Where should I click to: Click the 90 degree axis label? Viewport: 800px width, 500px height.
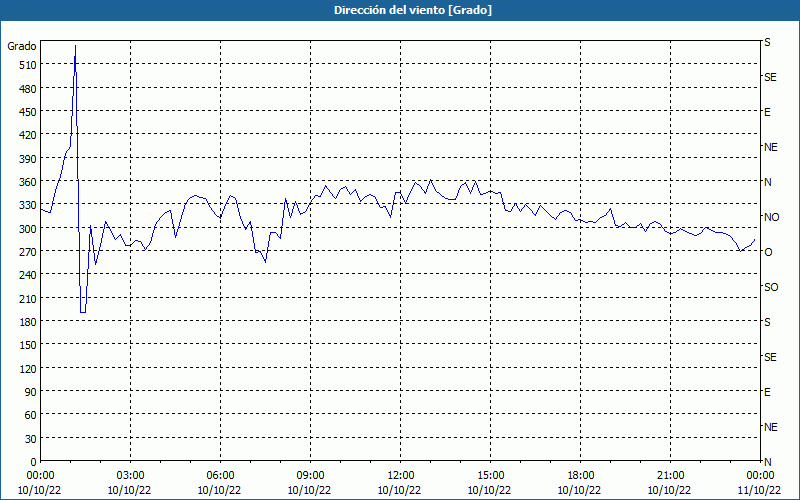31,392
